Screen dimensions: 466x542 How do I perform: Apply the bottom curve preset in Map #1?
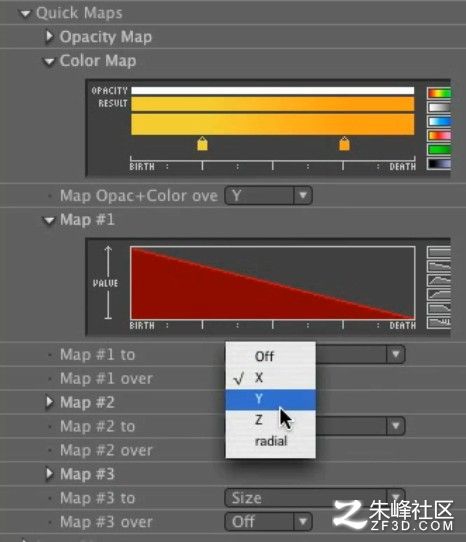[x=439, y=323]
